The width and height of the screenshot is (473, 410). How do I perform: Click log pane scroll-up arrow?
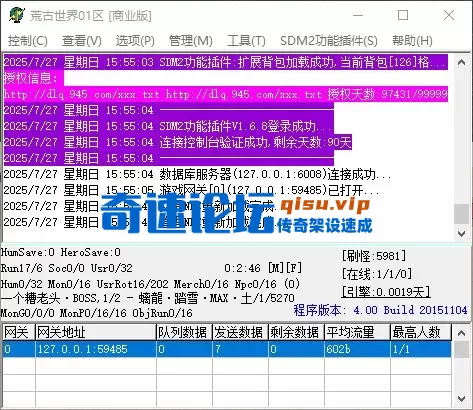[462, 62]
